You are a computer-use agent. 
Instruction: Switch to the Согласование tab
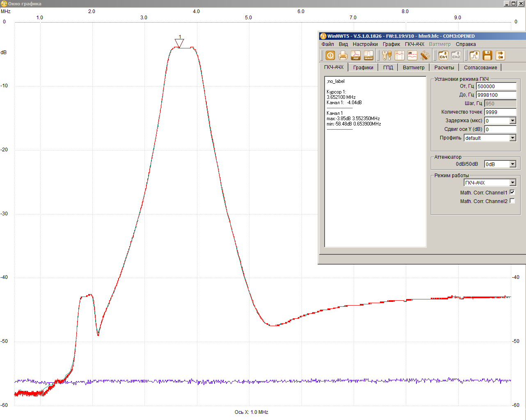click(480, 68)
